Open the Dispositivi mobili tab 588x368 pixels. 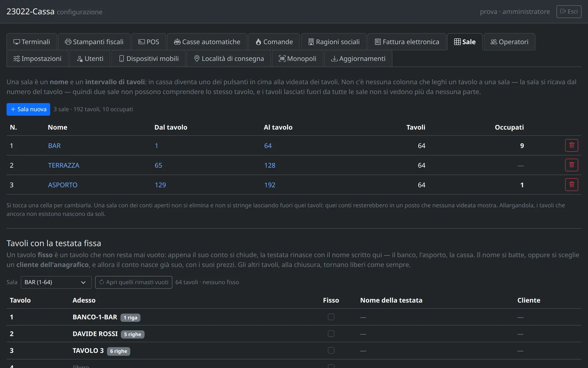[x=149, y=59]
